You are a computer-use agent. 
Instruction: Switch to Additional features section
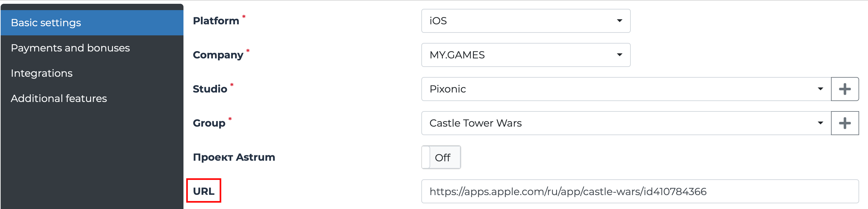59,98
